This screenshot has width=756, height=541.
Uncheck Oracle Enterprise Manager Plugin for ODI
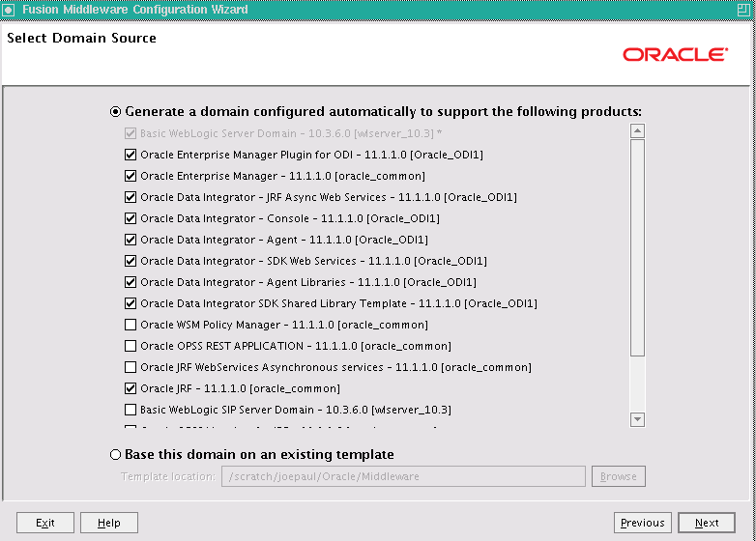[x=131, y=155]
